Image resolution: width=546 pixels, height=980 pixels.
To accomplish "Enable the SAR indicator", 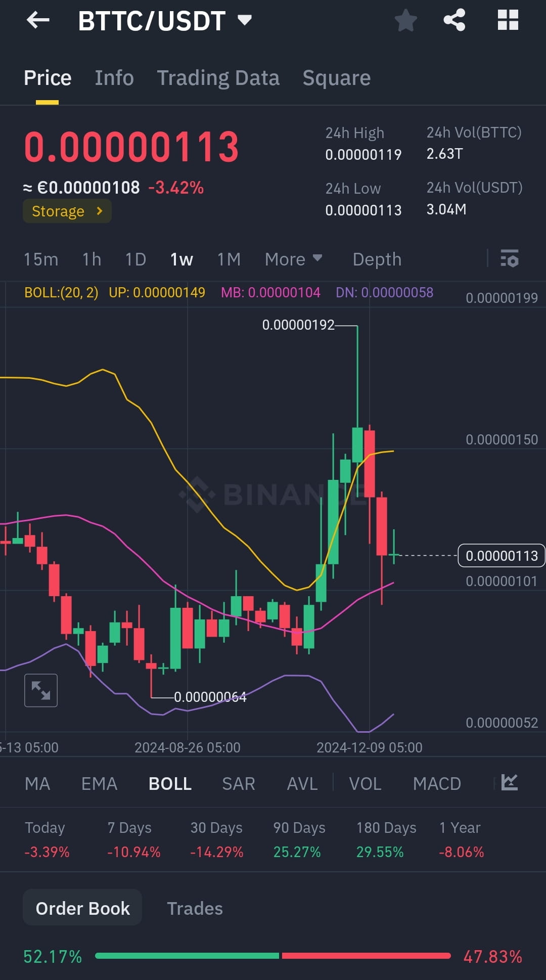I will point(239,784).
